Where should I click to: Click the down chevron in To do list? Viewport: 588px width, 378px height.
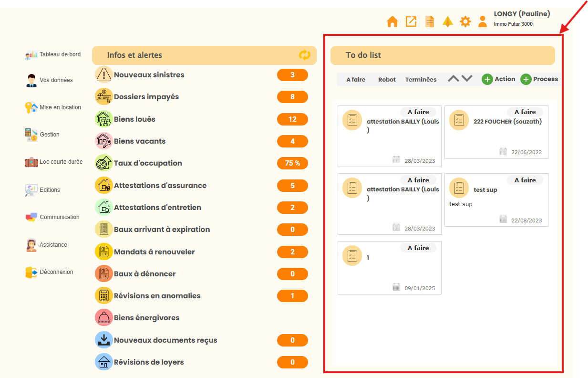point(467,79)
